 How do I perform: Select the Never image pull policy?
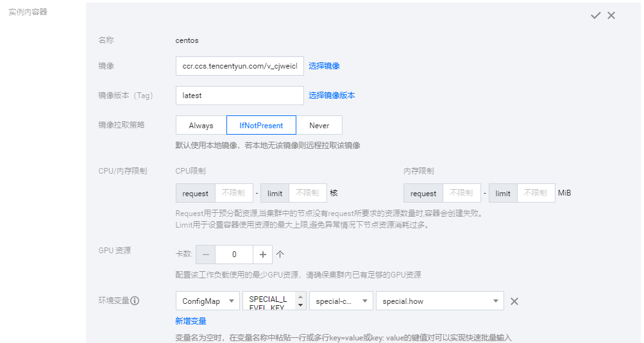coord(319,125)
